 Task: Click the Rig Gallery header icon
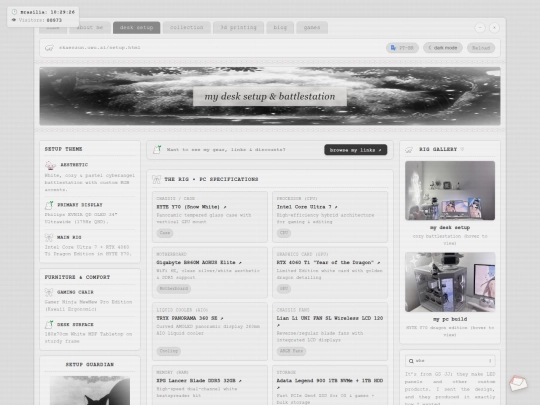click(x=409, y=149)
